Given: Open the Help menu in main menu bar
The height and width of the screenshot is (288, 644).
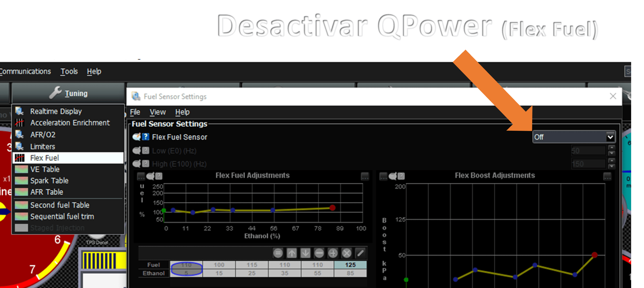Looking at the screenshot, I should (94, 71).
